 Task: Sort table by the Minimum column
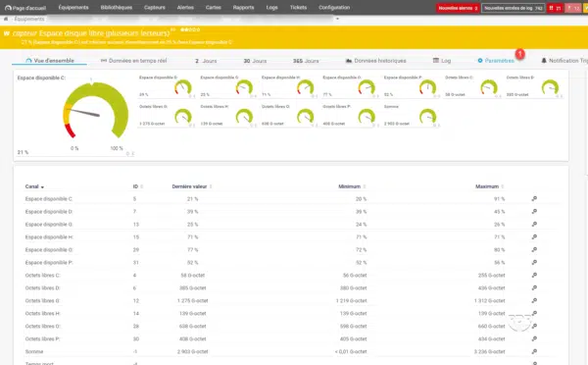[x=352, y=186]
